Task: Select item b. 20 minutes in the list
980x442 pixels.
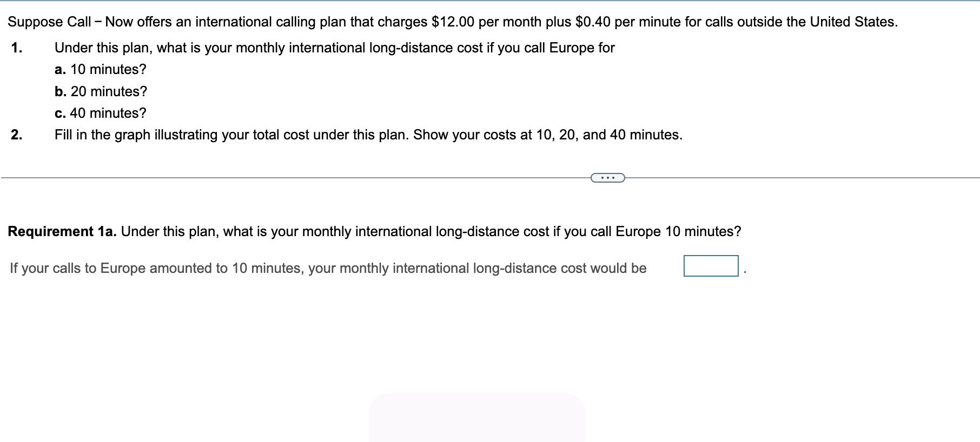Action: pos(101,91)
